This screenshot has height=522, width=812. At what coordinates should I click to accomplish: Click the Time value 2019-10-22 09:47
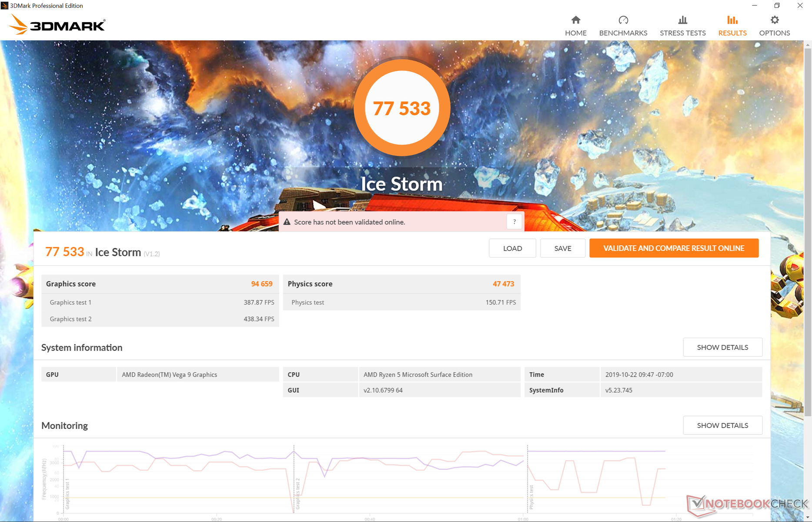coord(639,375)
